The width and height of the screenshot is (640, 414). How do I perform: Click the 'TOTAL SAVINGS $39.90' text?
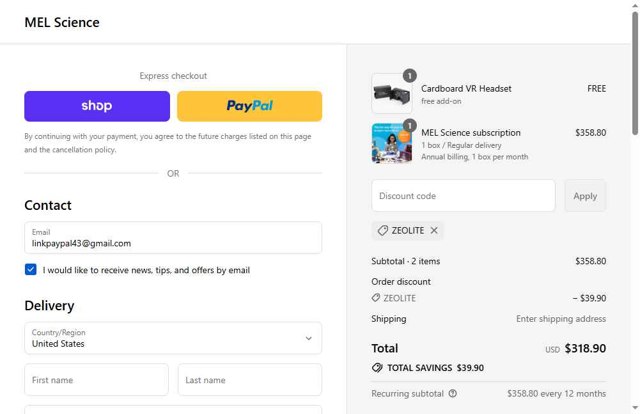coord(436,368)
